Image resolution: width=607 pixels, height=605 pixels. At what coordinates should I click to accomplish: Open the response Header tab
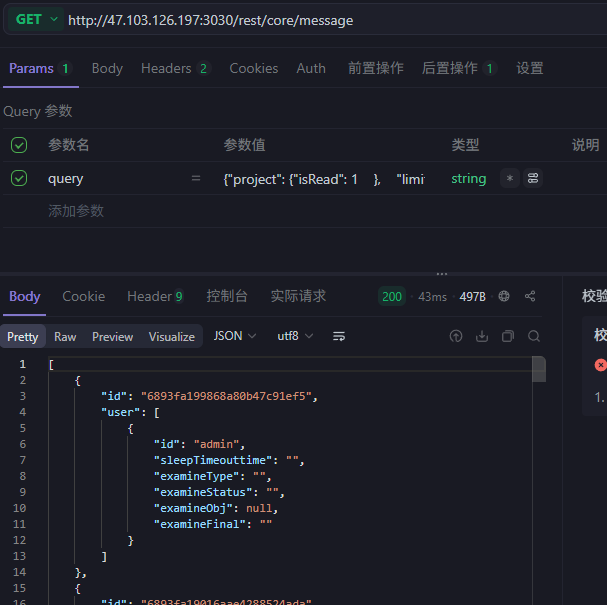155,297
